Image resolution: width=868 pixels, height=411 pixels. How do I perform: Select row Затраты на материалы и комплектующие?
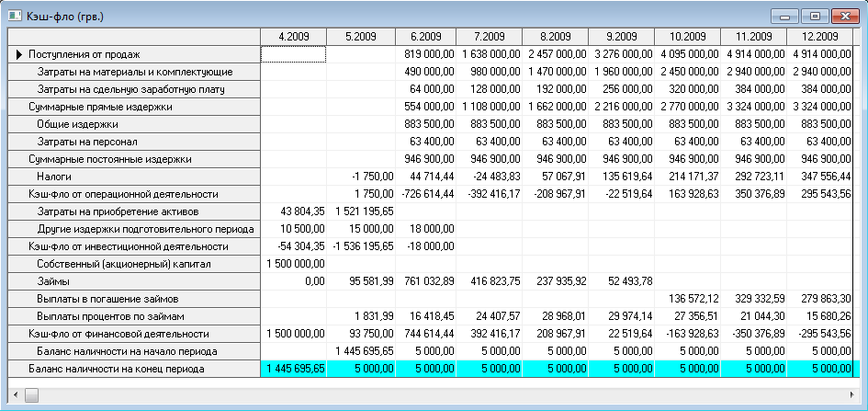click(134, 72)
